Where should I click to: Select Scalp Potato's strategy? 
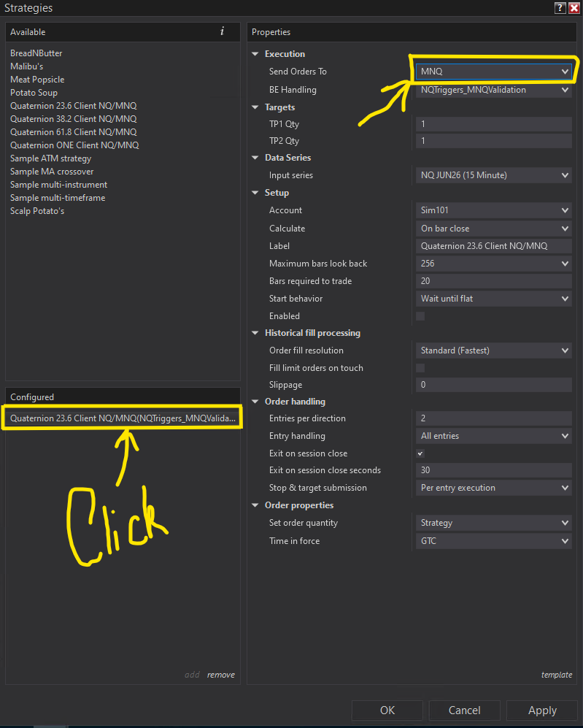pos(37,211)
